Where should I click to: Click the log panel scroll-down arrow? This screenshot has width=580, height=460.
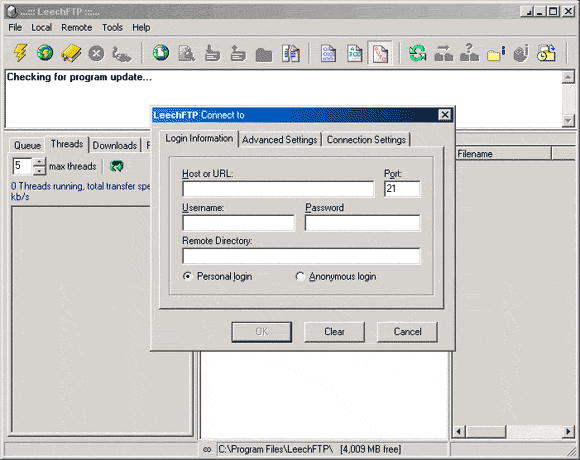568,121
